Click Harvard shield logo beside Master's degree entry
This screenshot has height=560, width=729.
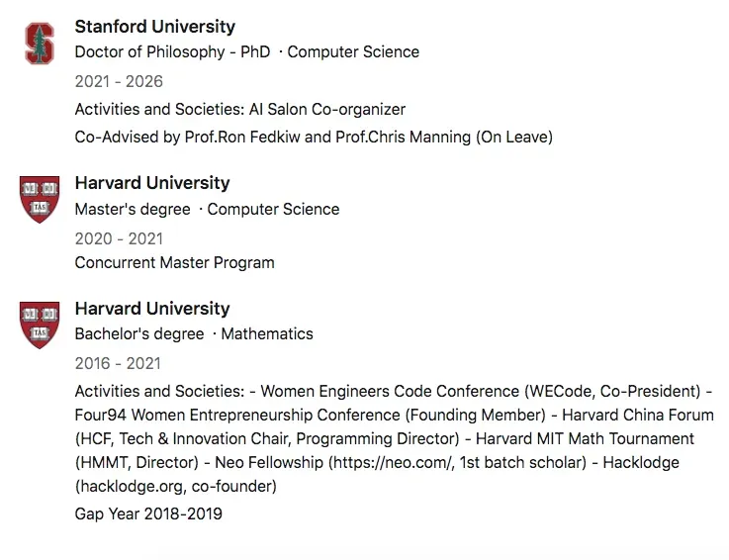[x=40, y=200]
